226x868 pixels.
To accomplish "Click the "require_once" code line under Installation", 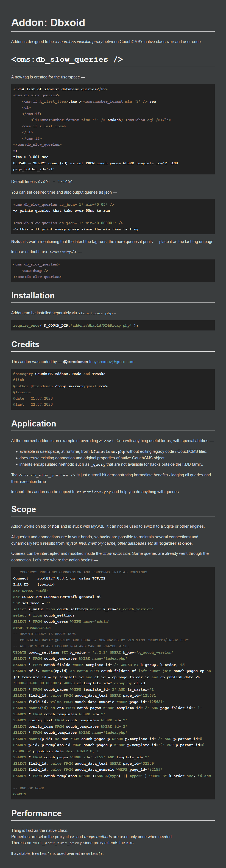I will click(76, 326).
